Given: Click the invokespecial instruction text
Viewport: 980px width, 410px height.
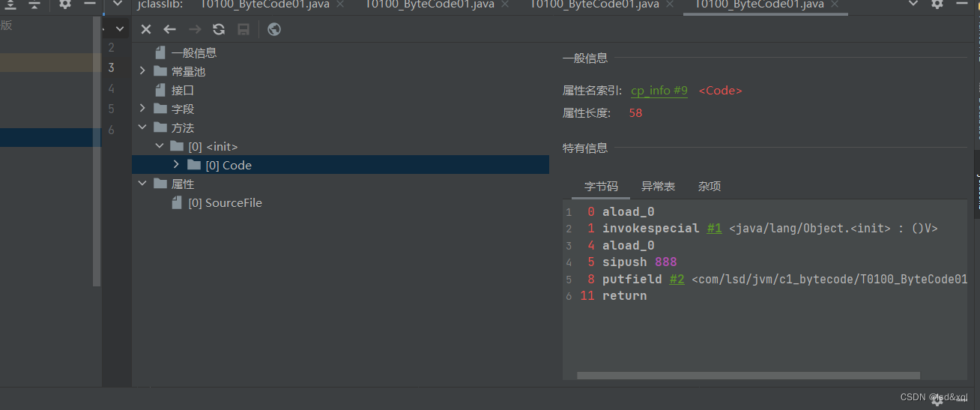Looking at the screenshot, I should [x=650, y=229].
